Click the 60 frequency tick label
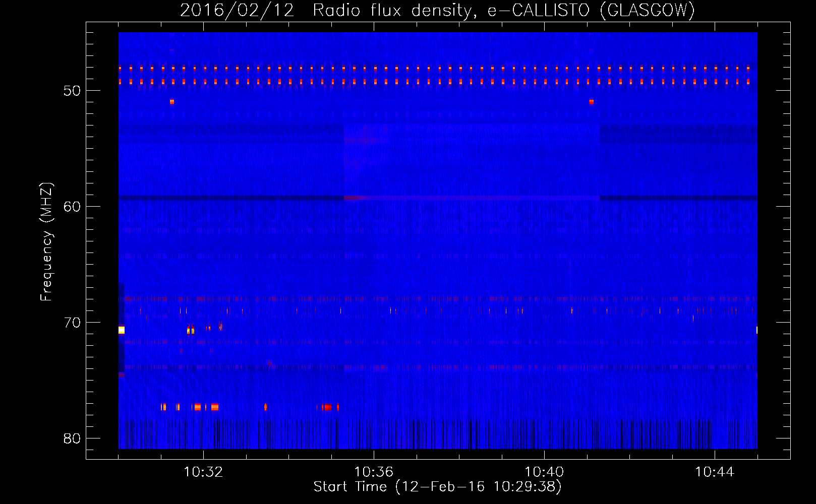This screenshot has width=816, height=504. [72, 207]
